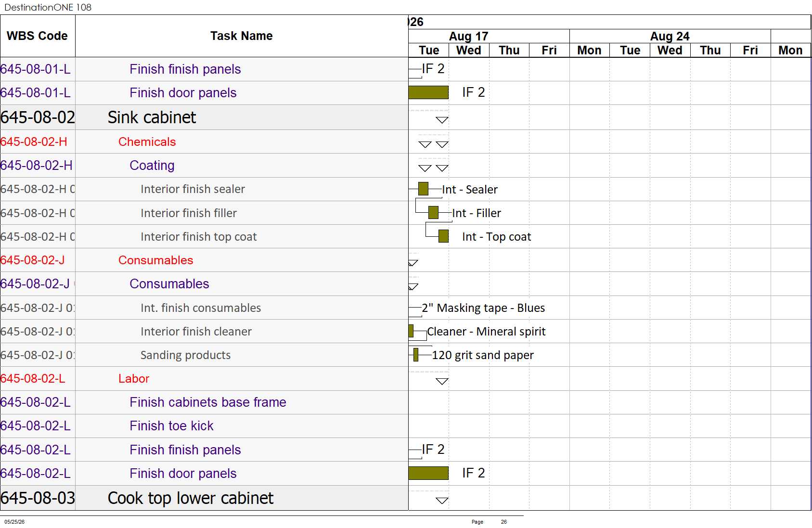The image size is (812, 528).
Task: Click the Interior finish top coat bar
Action: [x=443, y=236]
